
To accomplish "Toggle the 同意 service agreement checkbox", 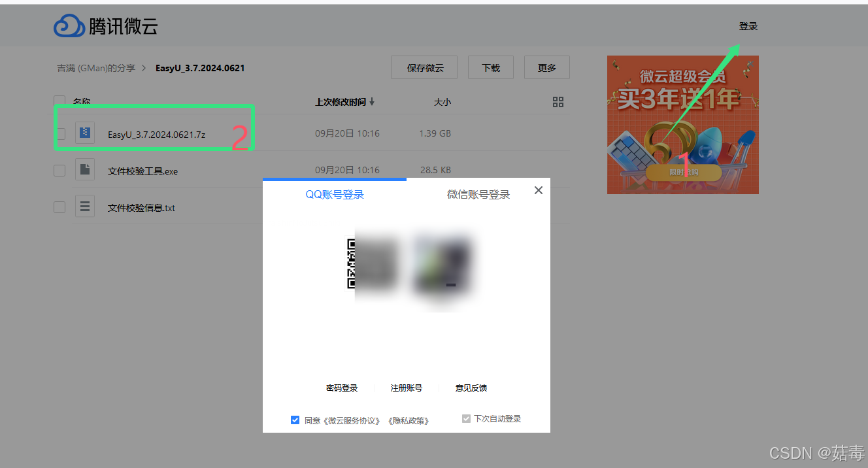I will pos(295,420).
